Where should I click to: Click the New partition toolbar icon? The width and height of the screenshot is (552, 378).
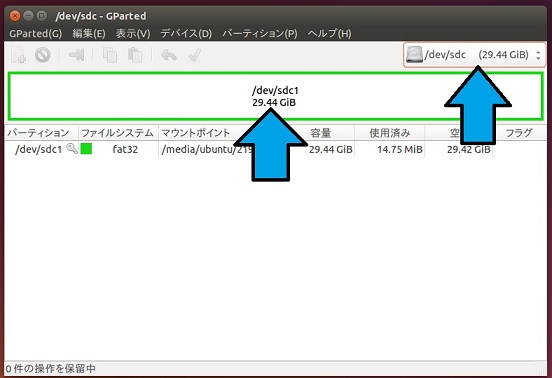click(18, 55)
